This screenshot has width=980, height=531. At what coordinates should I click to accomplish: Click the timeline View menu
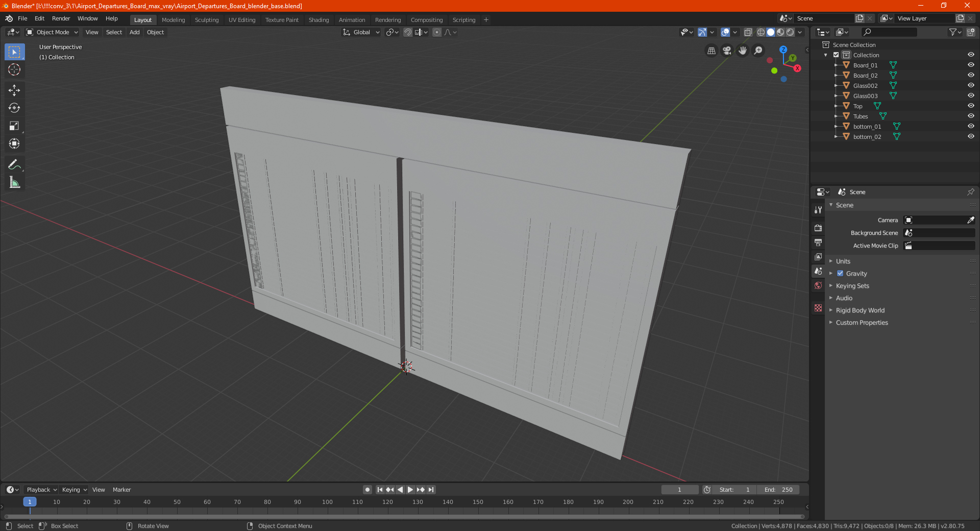click(99, 490)
